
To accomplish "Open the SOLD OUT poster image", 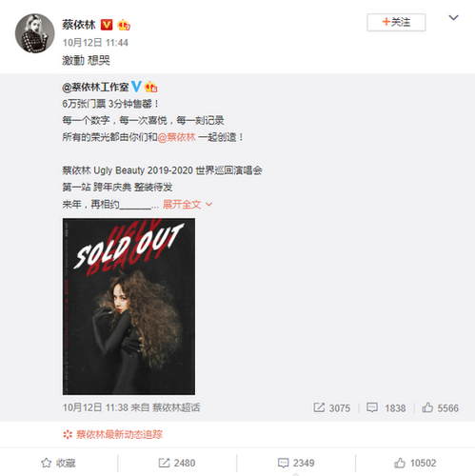I will 129,307.
